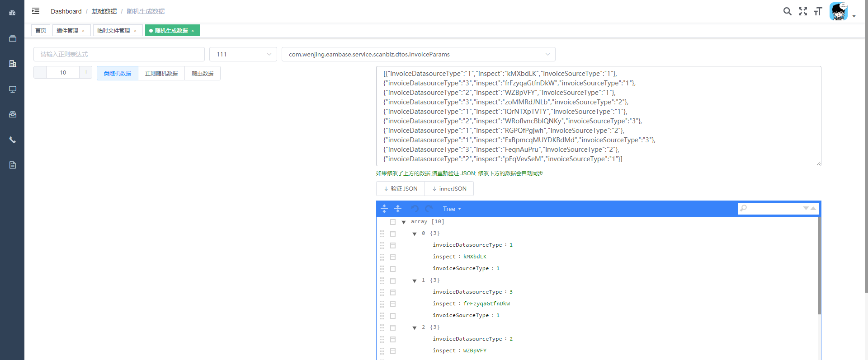Click the 基础数据 breadcrumb

click(104, 11)
